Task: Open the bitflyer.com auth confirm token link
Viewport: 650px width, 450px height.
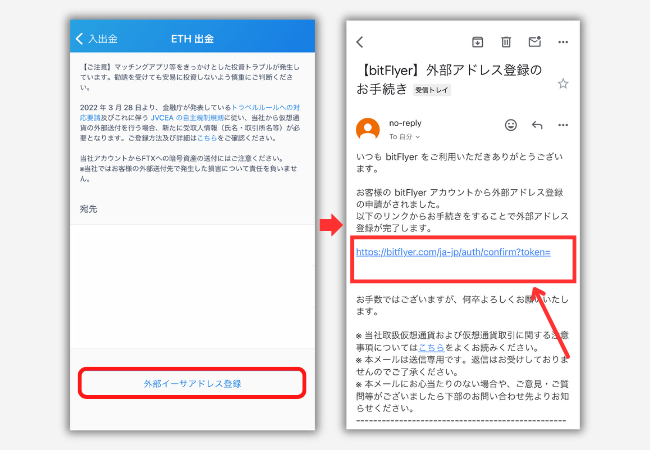Action: click(x=453, y=252)
